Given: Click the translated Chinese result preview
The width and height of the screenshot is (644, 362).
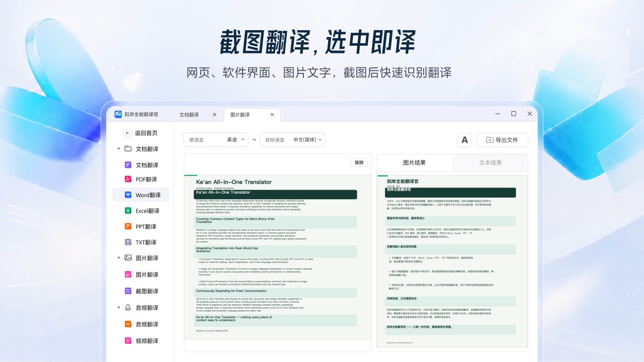Looking at the screenshot, I should click(452, 261).
